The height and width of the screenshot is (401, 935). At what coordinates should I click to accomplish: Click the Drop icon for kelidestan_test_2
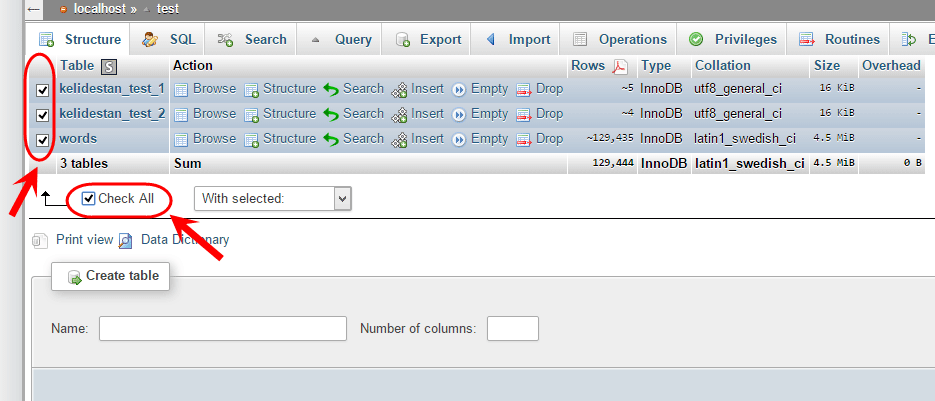point(524,115)
